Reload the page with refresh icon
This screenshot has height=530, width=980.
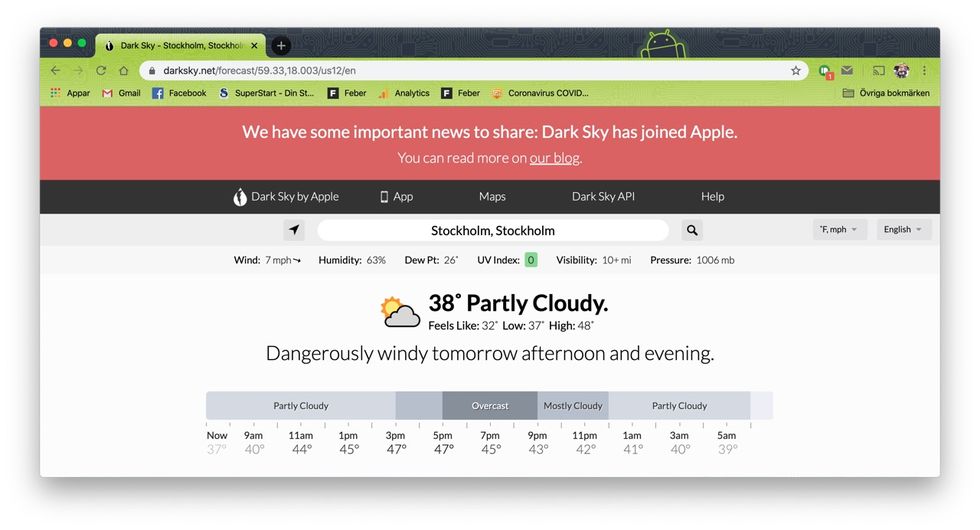click(x=101, y=71)
